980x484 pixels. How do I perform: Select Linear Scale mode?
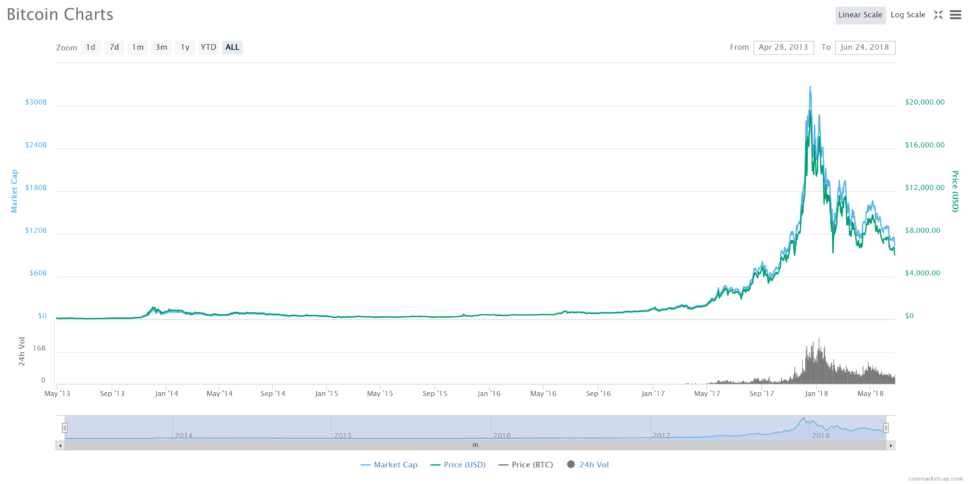coord(860,15)
